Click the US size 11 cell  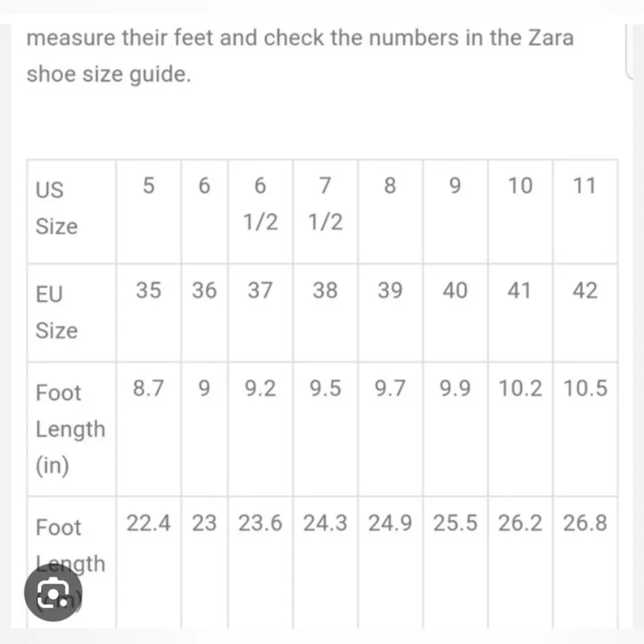[585, 212]
